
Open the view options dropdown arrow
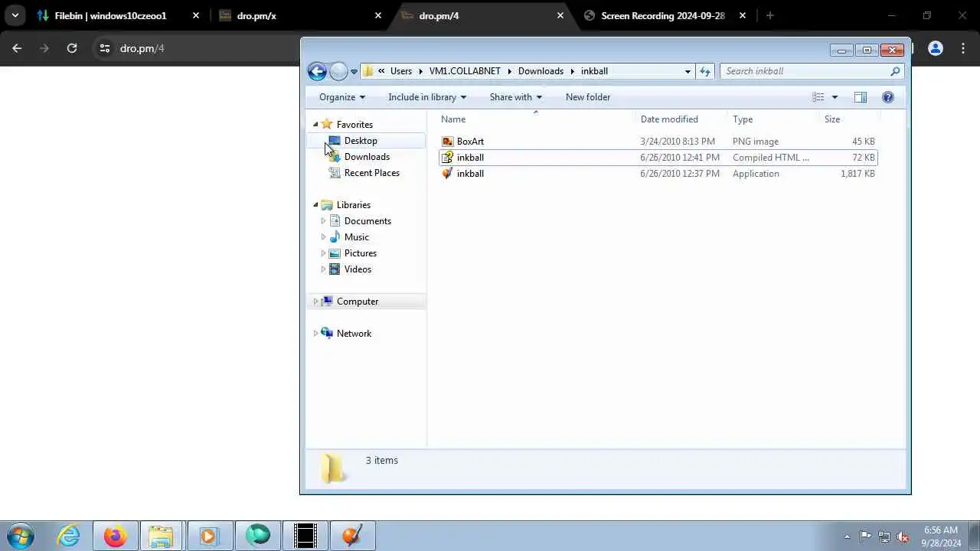(x=835, y=97)
